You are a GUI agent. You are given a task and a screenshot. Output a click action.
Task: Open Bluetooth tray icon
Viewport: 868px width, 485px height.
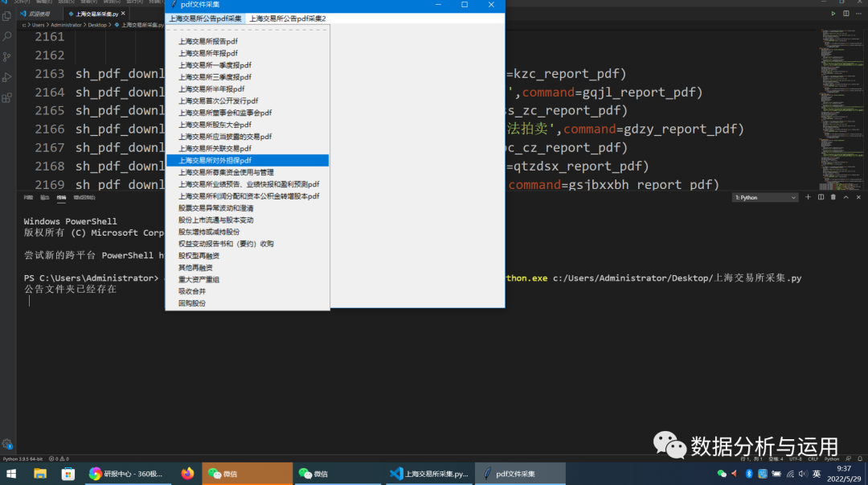[x=749, y=474]
